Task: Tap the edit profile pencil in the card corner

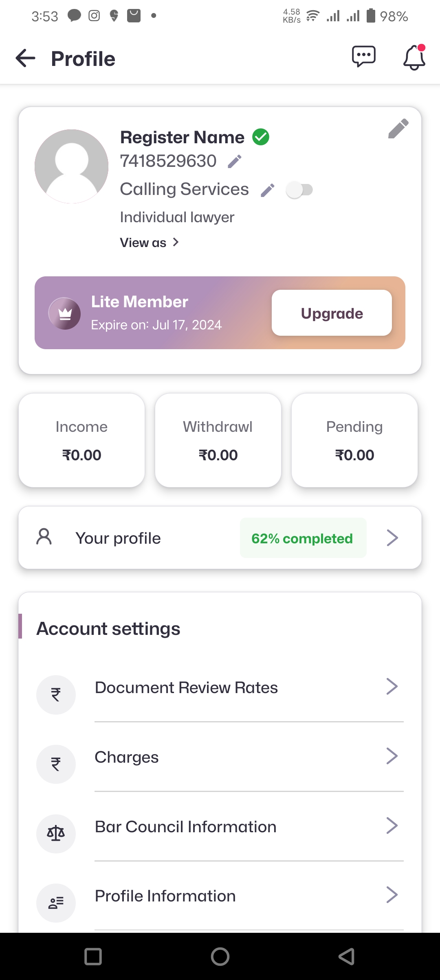Action: 398,129
